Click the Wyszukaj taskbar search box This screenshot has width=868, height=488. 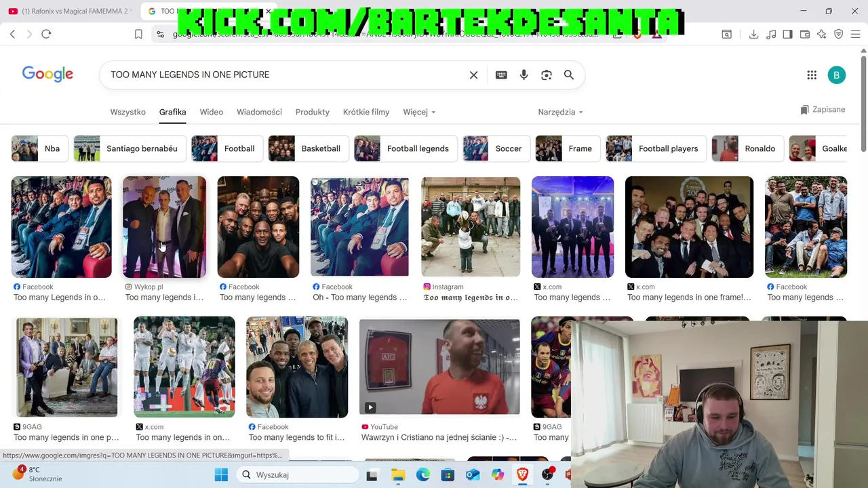(x=298, y=475)
